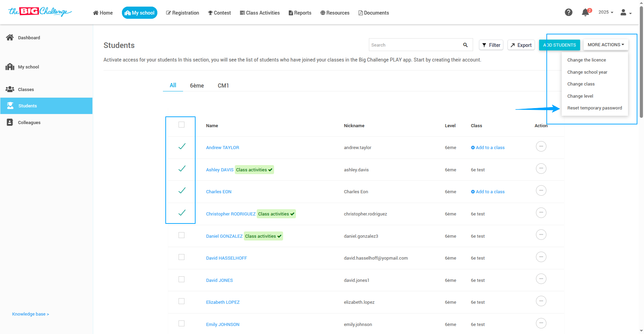Add Andrew TAYLOR to a class
The image size is (644, 334).
(x=488, y=148)
